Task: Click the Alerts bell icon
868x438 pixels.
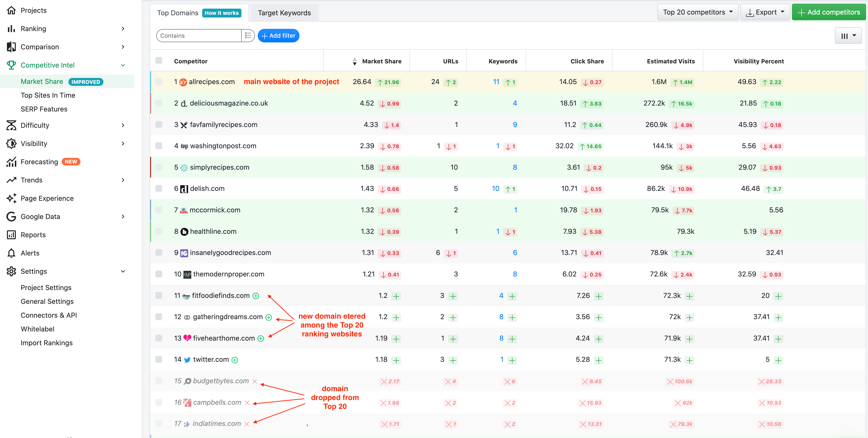Action: click(x=11, y=253)
